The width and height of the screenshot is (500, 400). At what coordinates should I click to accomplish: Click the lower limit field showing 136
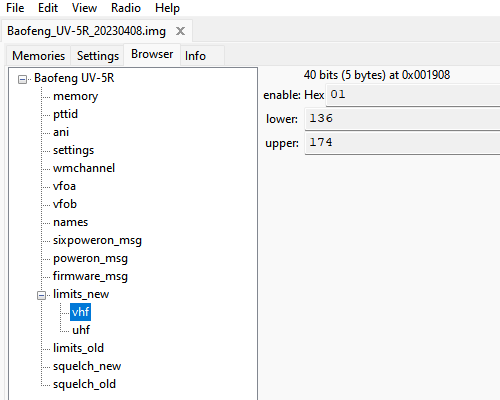(x=402, y=119)
